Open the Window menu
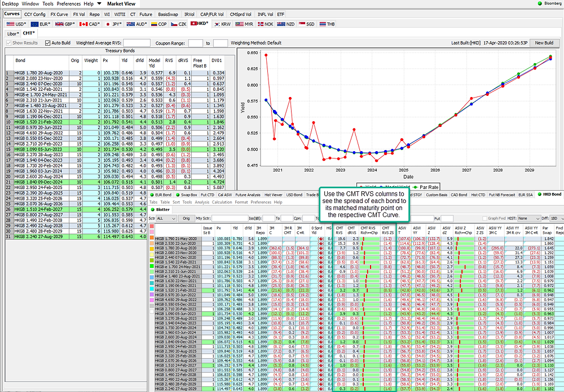Viewport: 564px width, 392px height. 30,3
